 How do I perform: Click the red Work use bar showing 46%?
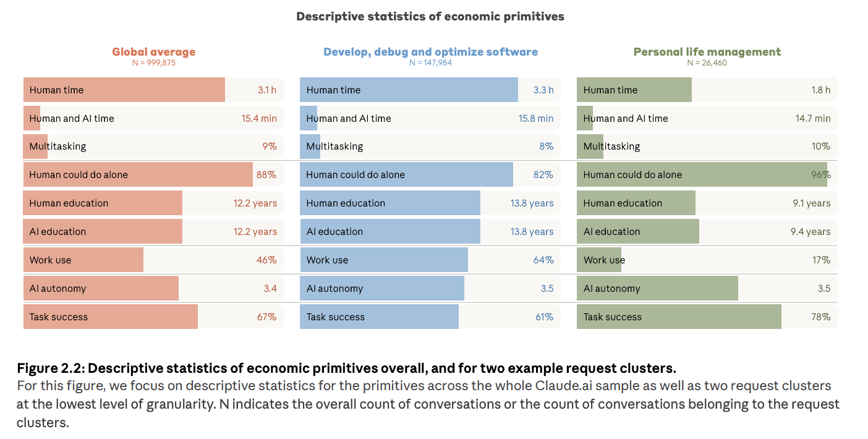83,260
